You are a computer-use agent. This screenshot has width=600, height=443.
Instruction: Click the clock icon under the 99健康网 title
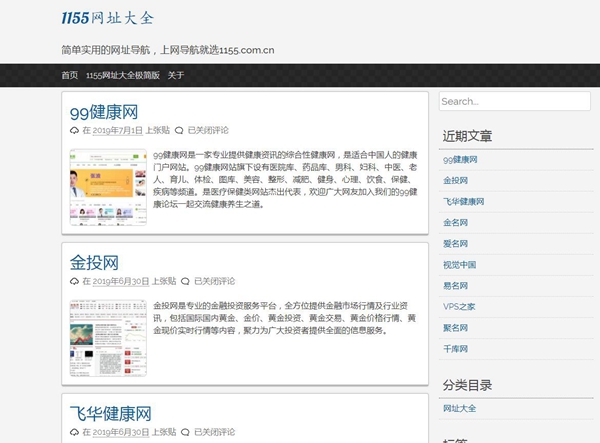tap(74, 130)
